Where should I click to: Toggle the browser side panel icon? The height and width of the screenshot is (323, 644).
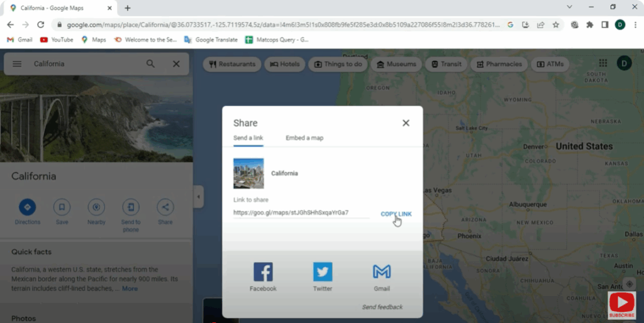tap(605, 25)
